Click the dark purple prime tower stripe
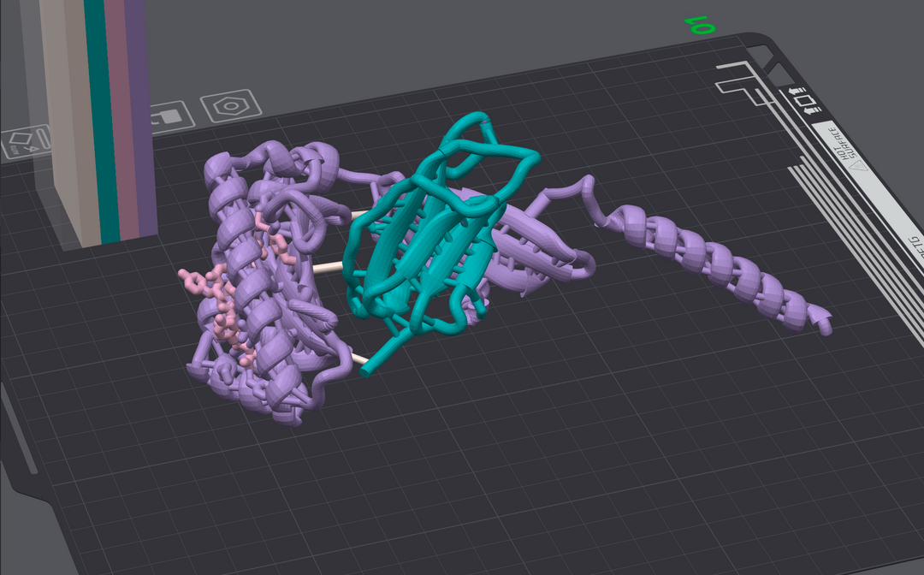 145,128
